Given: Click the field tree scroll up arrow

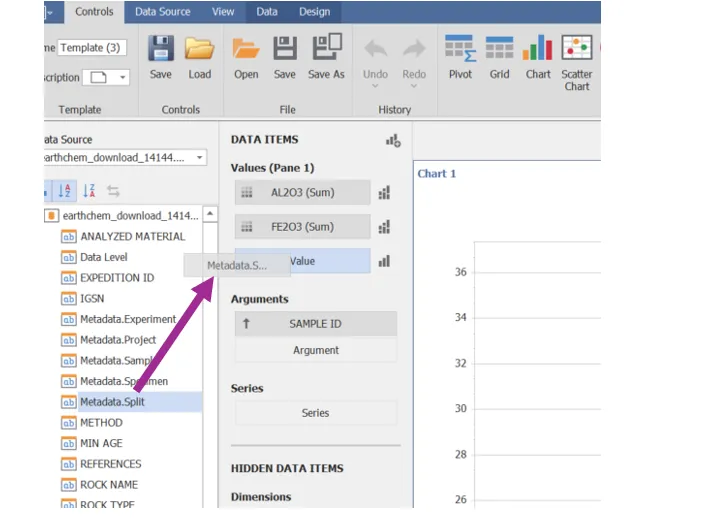Looking at the screenshot, I should tap(210, 214).
